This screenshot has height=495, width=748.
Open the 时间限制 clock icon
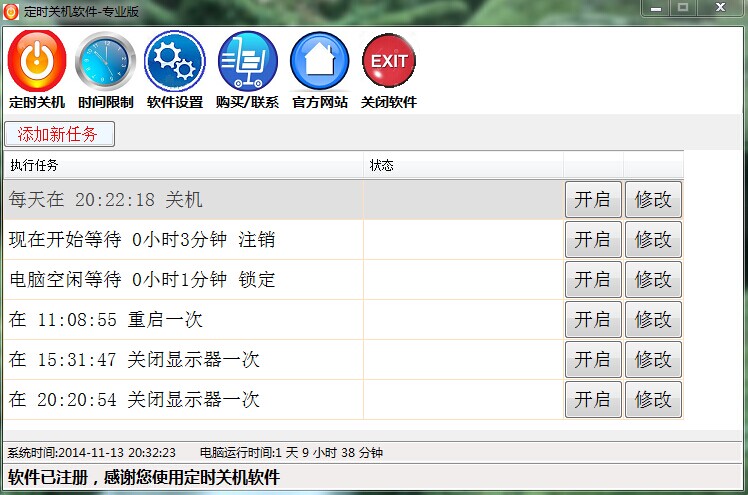(x=105, y=61)
